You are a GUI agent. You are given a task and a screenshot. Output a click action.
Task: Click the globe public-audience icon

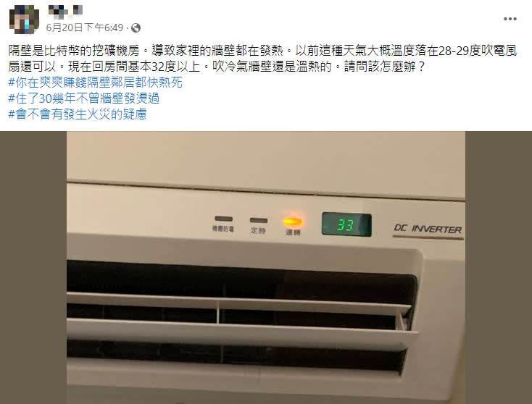coord(136,28)
